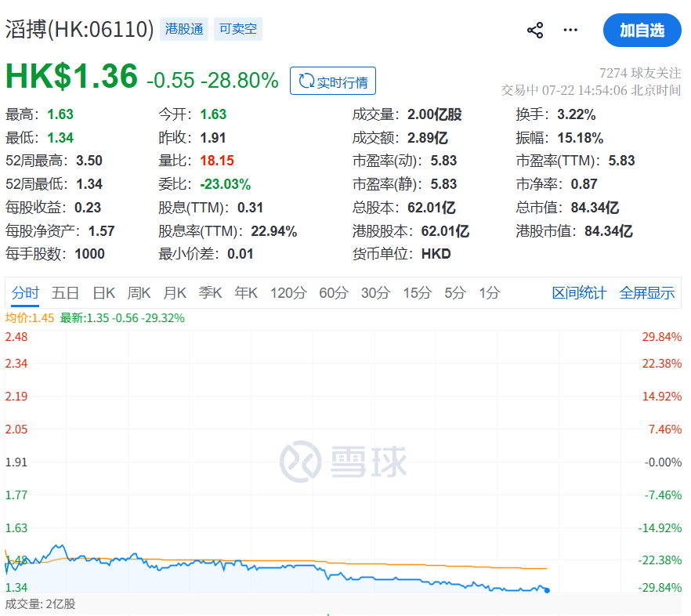
Task: Click the 加自选 button
Action: pyautogui.click(x=642, y=30)
